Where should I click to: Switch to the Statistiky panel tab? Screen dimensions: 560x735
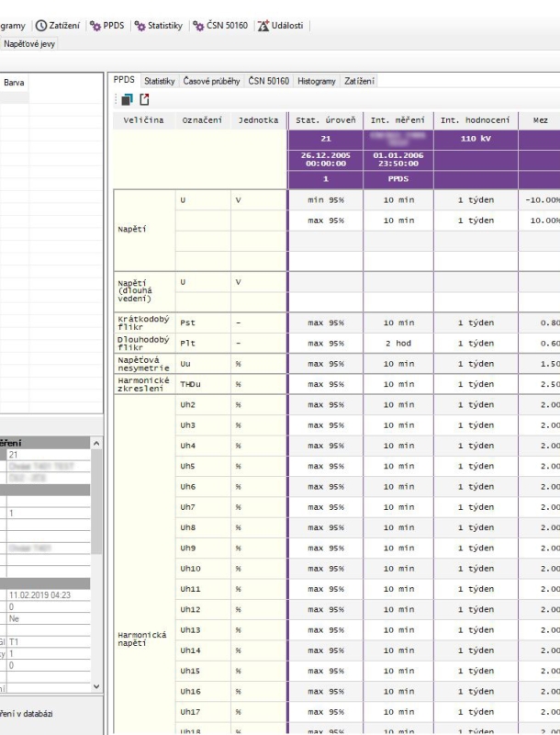coord(159,81)
